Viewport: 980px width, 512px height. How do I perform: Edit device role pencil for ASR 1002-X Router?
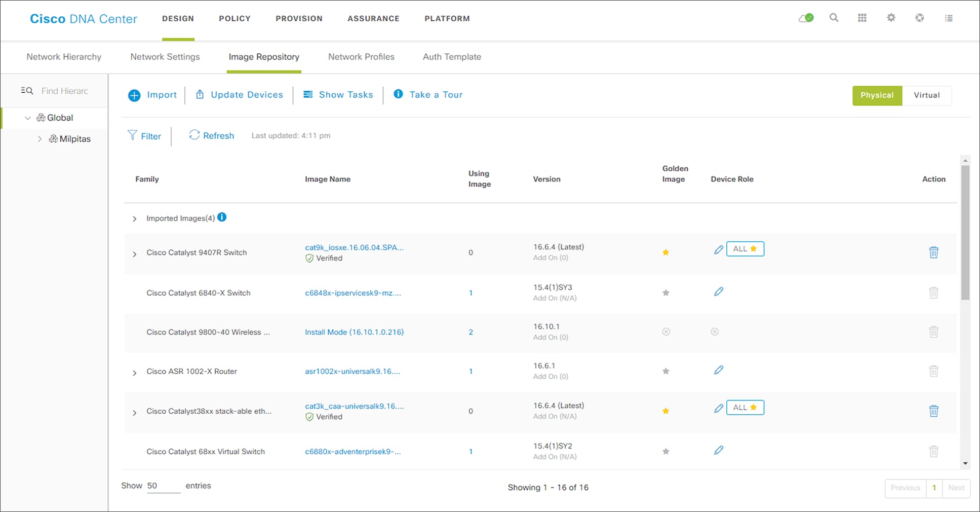pyautogui.click(x=719, y=370)
